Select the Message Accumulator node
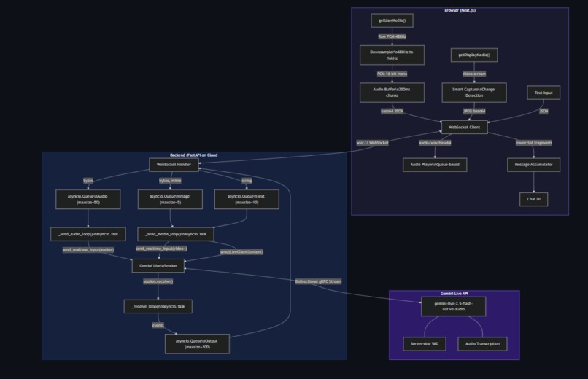Screen dimensions: 588x379 tap(533, 165)
